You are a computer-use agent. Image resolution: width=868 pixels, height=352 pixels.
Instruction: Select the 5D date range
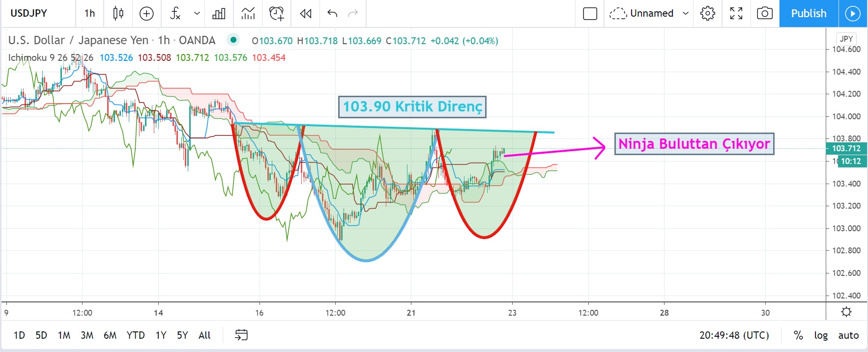(41, 335)
